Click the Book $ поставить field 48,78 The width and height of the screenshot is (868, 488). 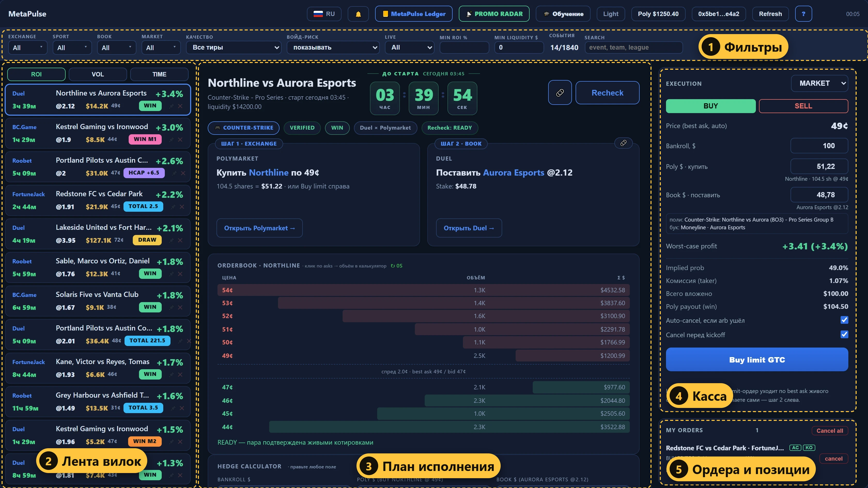click(x=819, y=195)
